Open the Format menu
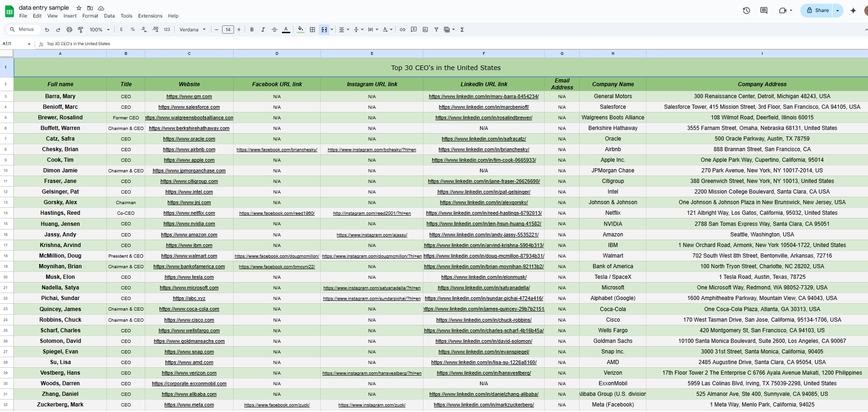The height and width of the screenshot is (412, 868). point(90,16)
